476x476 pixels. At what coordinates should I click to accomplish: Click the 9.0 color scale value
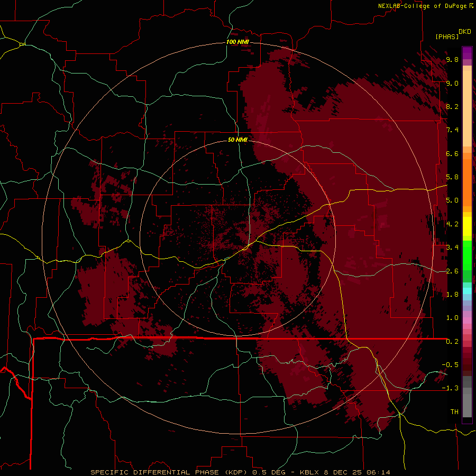click(452, 83)
